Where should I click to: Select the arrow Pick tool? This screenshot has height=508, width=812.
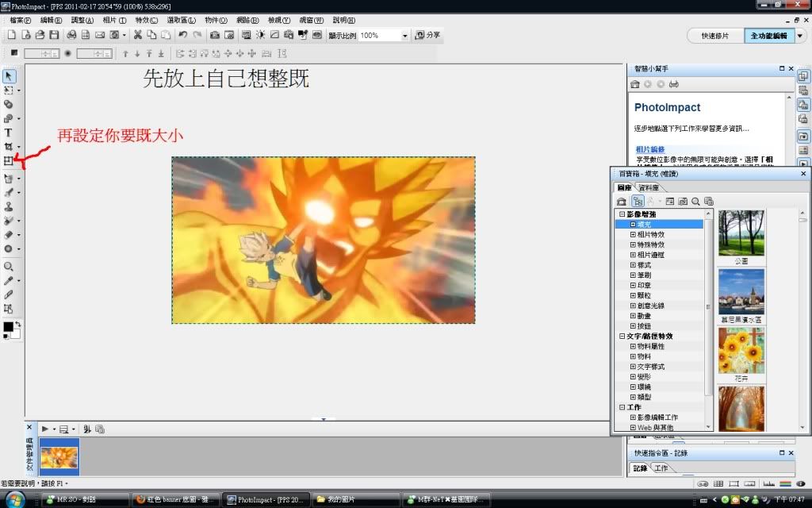(x=9, y=76)
